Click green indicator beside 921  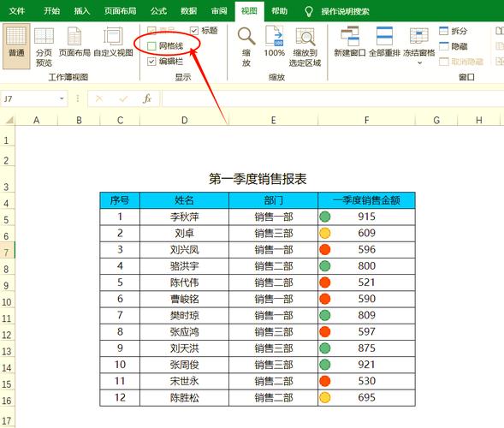(325, 365)
